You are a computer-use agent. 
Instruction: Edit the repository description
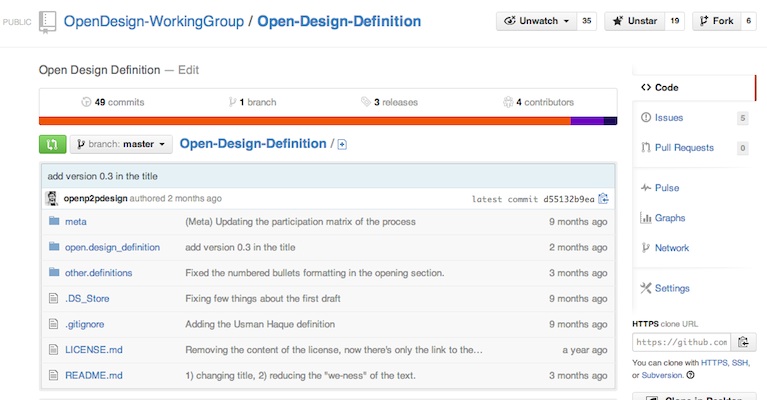pos(188,70)
